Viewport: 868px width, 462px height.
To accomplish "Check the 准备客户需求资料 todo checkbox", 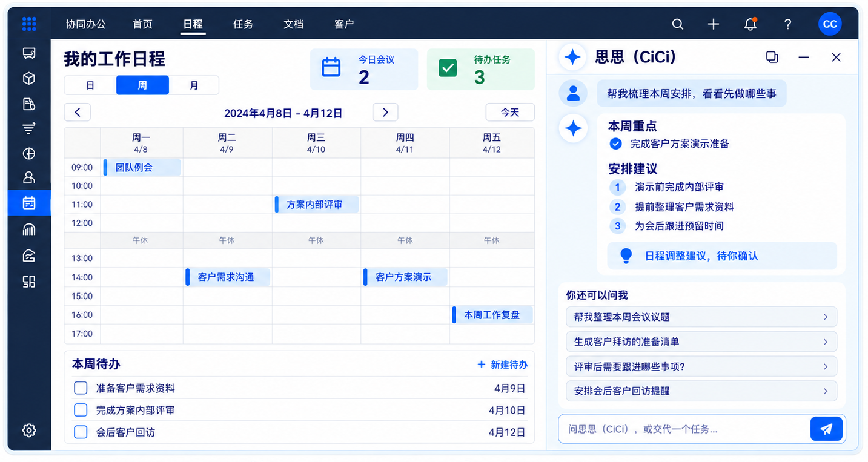I will [81, 388].
